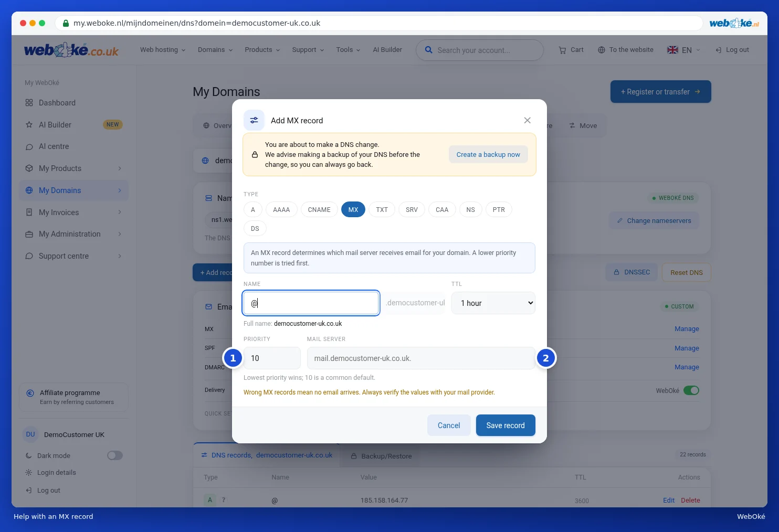Click the Affiliate programme euro icon

pyautogui.click(x=30, y=393)
